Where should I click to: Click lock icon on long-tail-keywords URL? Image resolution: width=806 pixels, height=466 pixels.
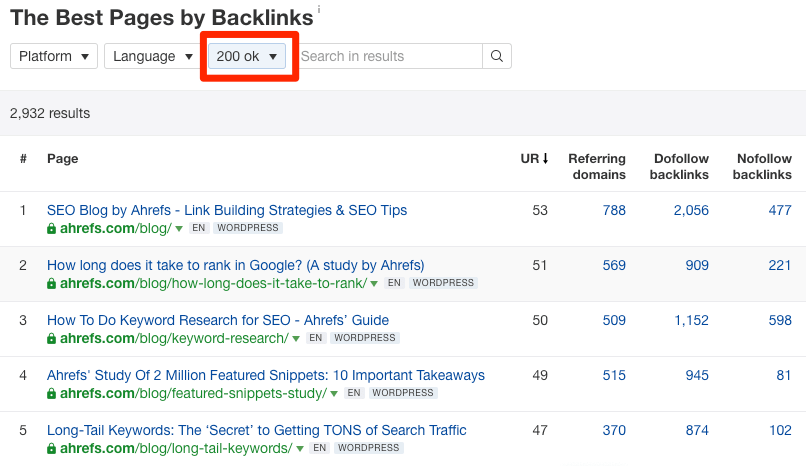tap(51, 448)
